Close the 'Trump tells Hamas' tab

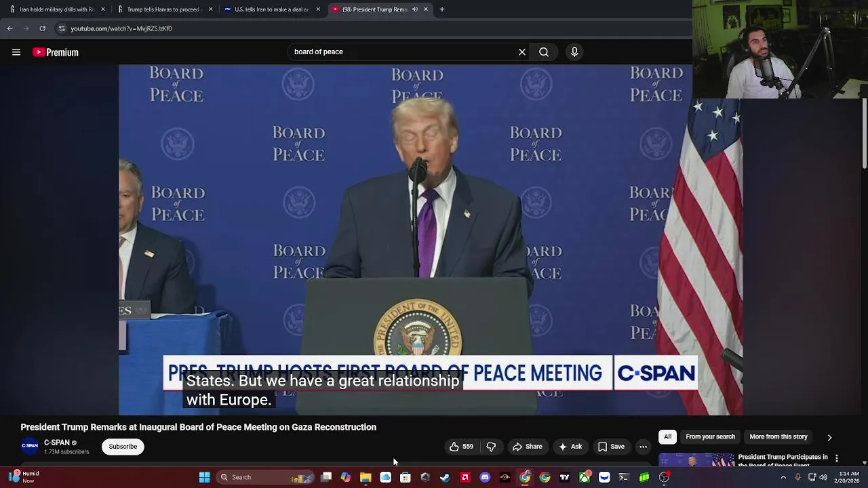[x=210, y=9]
